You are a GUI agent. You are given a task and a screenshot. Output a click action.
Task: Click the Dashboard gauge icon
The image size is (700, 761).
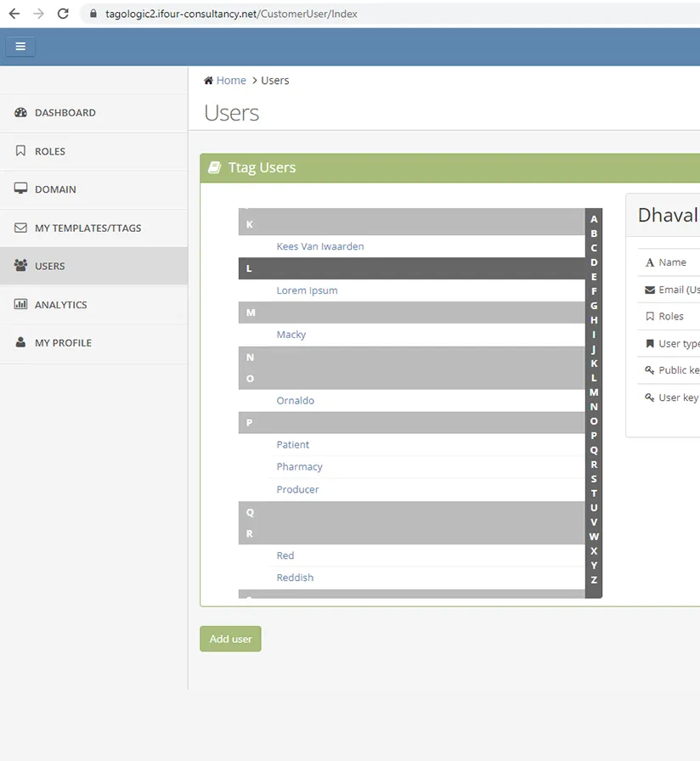pos(21,112)
